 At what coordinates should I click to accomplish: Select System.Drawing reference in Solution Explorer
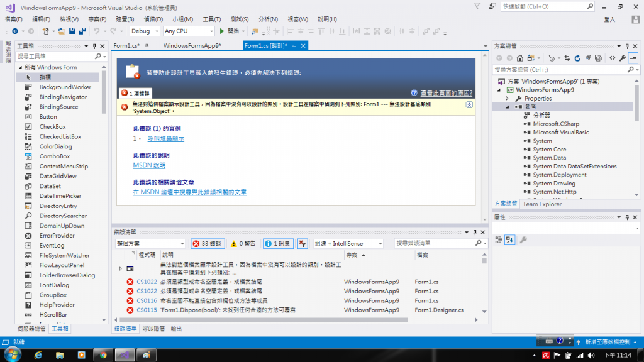point(554,184)
